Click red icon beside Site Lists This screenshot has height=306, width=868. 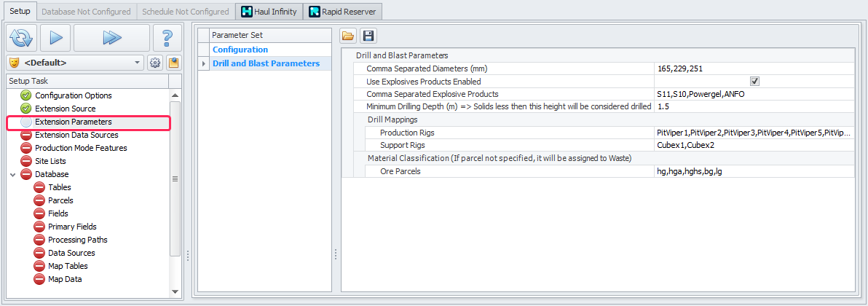pyautogui.click(x=26, y=161)
